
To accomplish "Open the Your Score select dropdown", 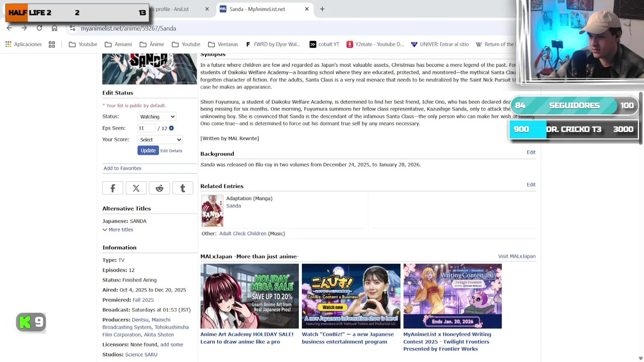I will pos(160,140).
